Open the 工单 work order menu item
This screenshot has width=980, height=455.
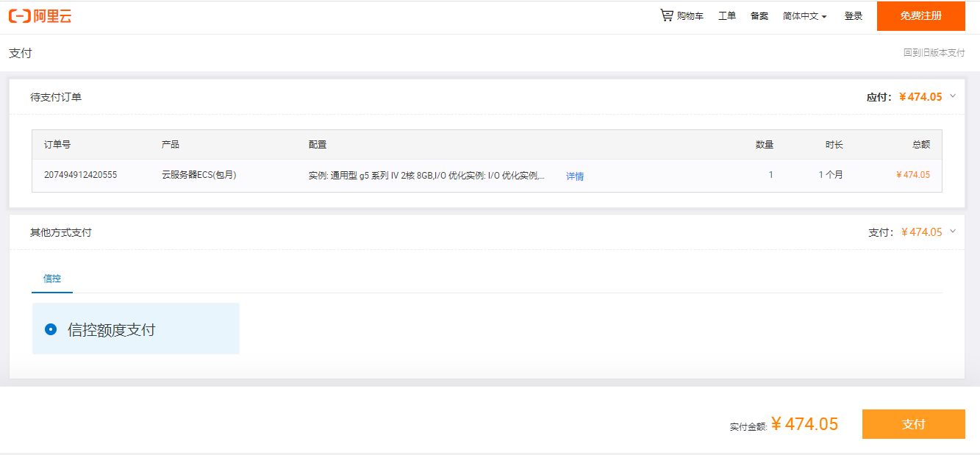[726, 15]
